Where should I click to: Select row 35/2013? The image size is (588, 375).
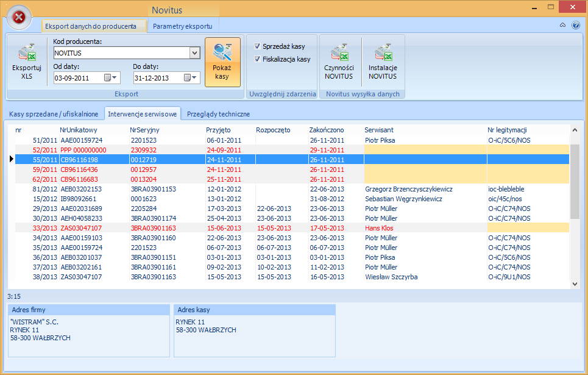click(x=292, y=248)
